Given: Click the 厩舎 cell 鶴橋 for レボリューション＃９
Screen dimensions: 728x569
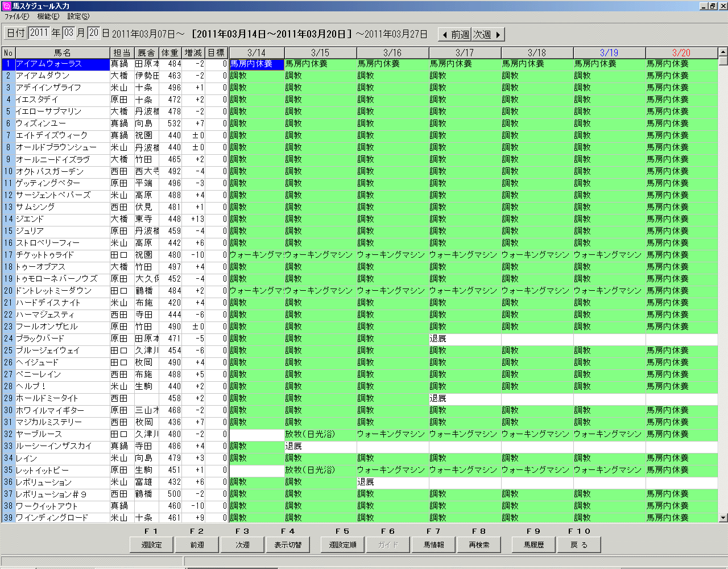Looking at the screenshot, I should [x=147, y=494].
